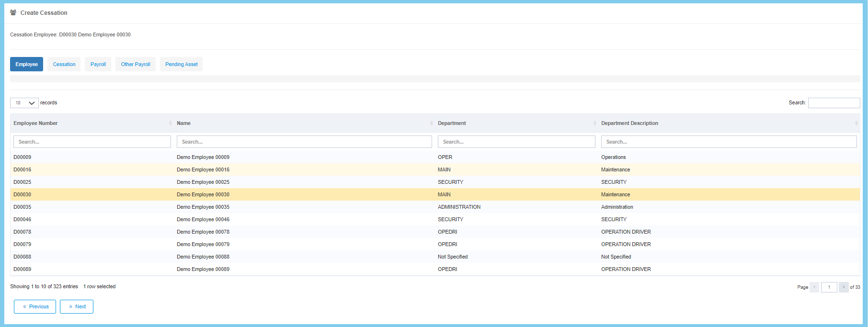Click the Employee Number filter search box
Viewport: 868px width, 327px height.
click(x=92, y=142)
